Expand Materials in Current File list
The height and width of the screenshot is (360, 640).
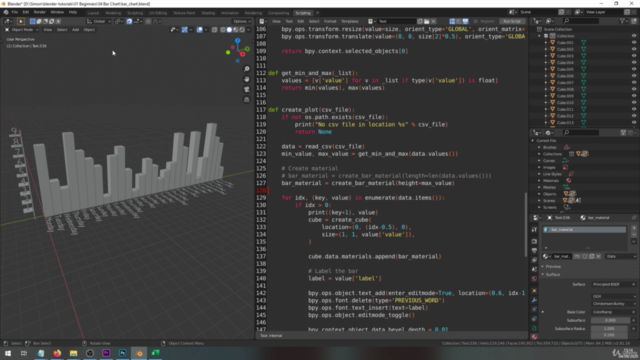coord(539,180)
